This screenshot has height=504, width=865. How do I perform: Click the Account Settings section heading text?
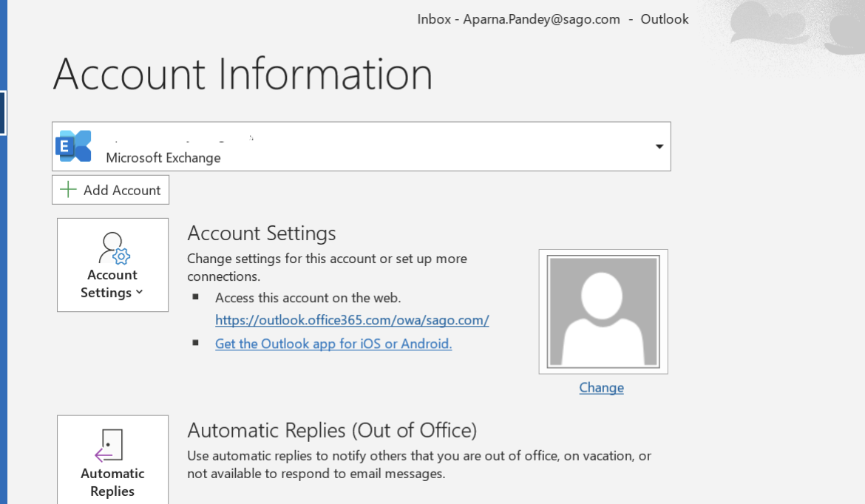point(262,234)
